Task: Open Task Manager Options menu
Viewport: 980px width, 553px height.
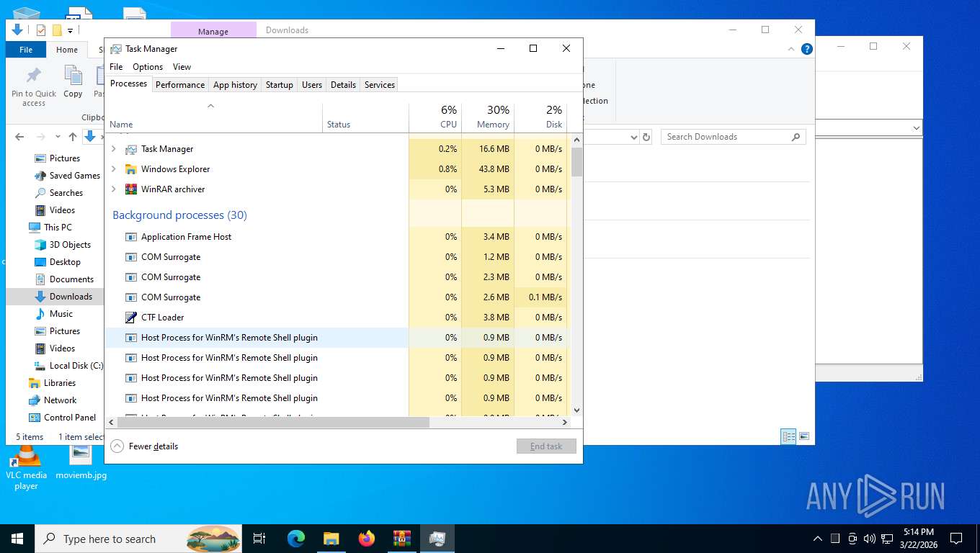Action: 148,67
